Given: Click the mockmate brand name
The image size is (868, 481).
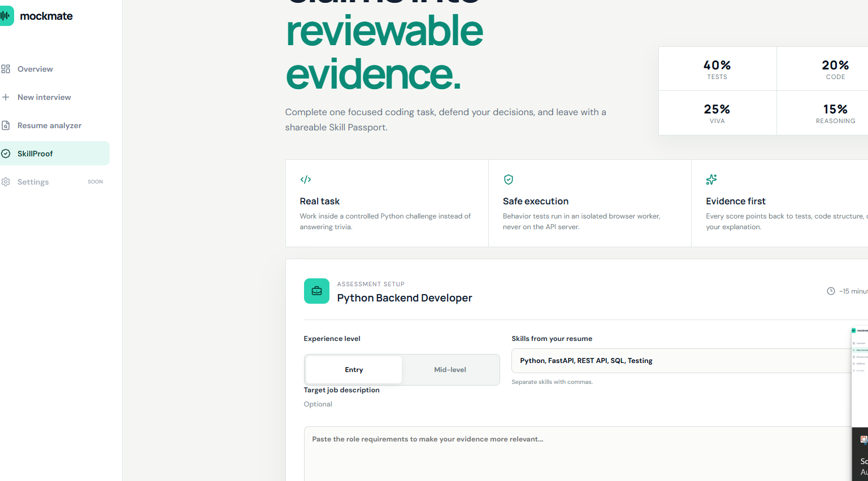Looking at the screenshot, I should coord(46,16).
